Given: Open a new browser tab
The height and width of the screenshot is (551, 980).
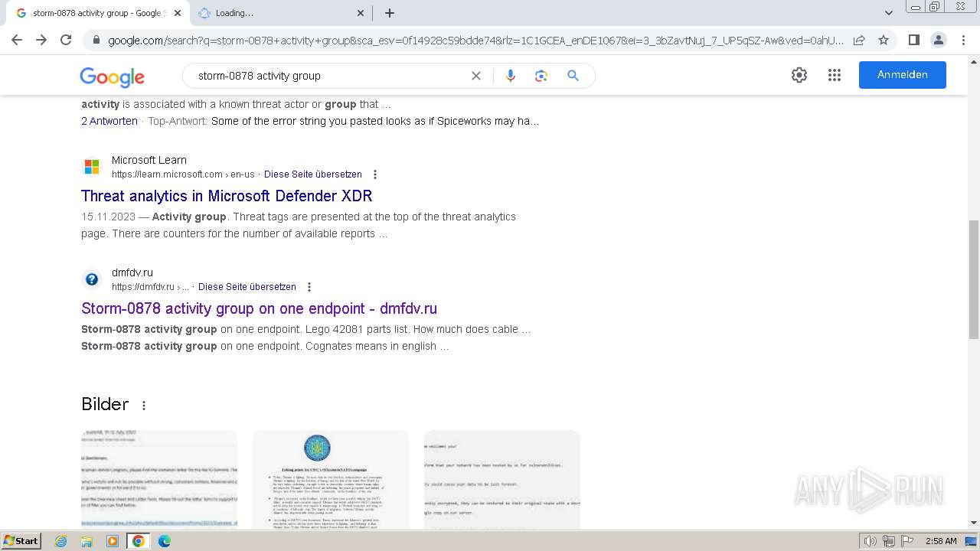Looking at the screenshot, I should click(x=390, y=13).
